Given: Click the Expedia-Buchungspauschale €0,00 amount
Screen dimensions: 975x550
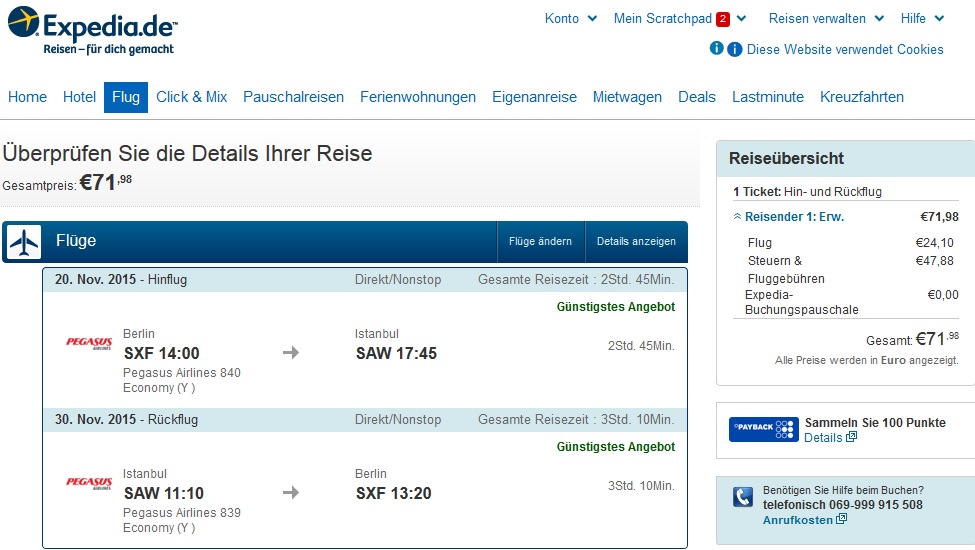Looking at the screenshot, I should click(943, 295).
